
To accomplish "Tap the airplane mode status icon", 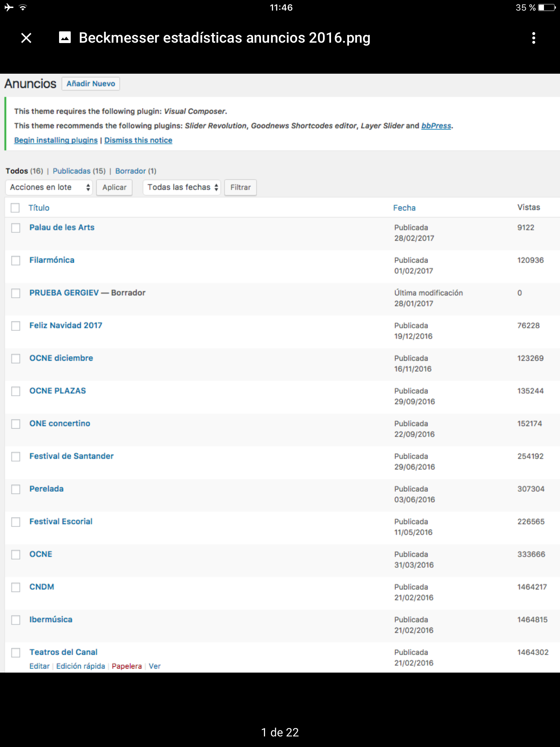I will click(9, 8).
